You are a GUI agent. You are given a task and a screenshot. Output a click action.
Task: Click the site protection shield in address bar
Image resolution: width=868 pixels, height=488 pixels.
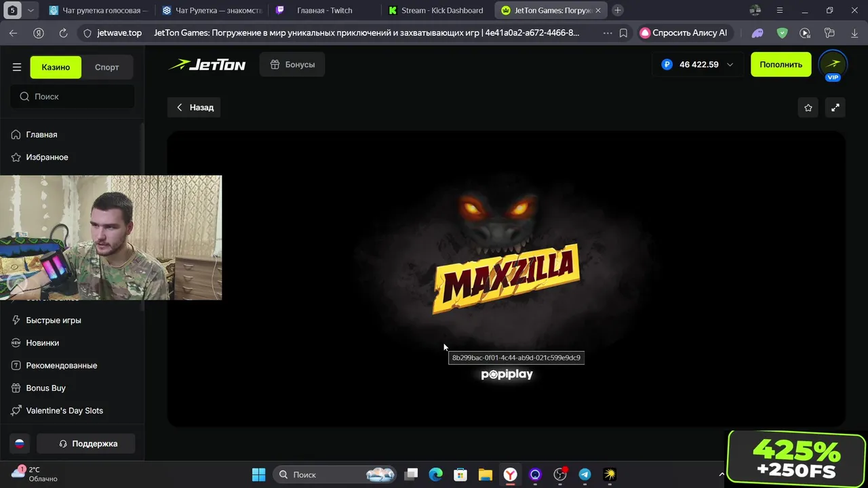(x=87, y=33)
